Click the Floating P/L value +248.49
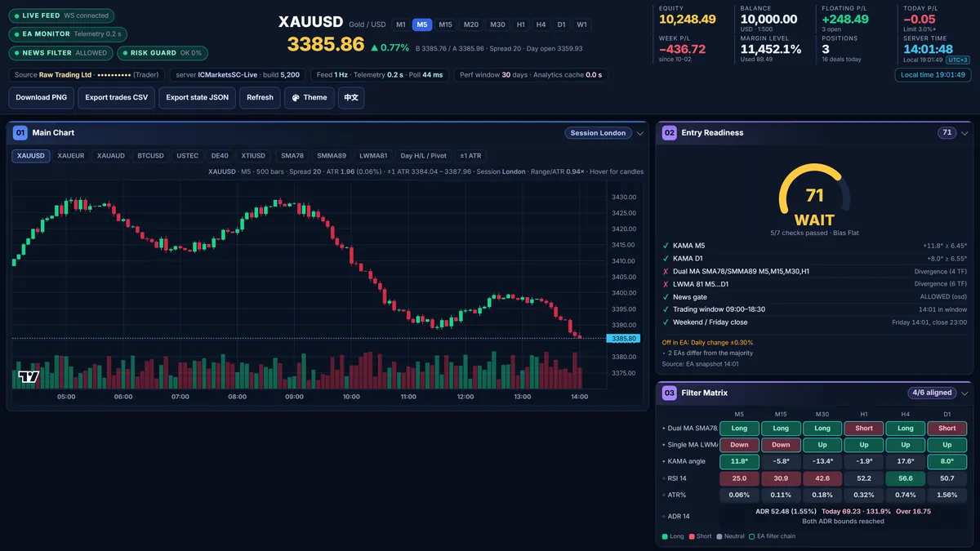Viewport: 980px width, 551px height. (x=845, y=20)
